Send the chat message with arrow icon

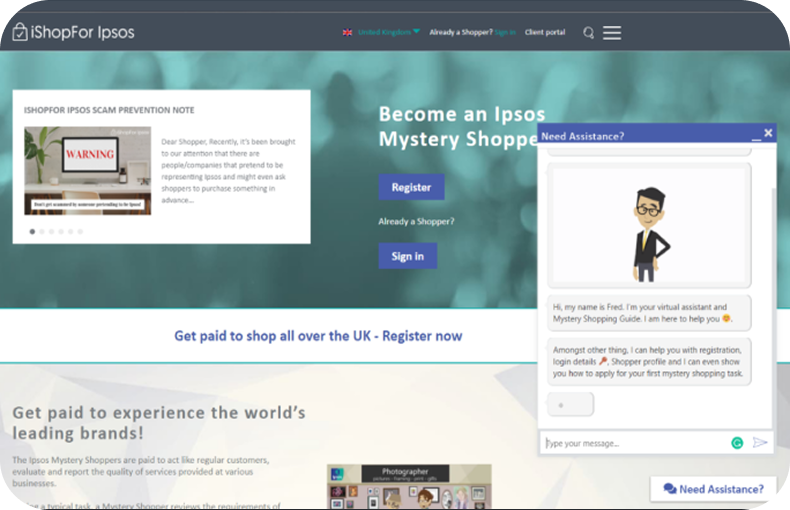click(760, 442)
